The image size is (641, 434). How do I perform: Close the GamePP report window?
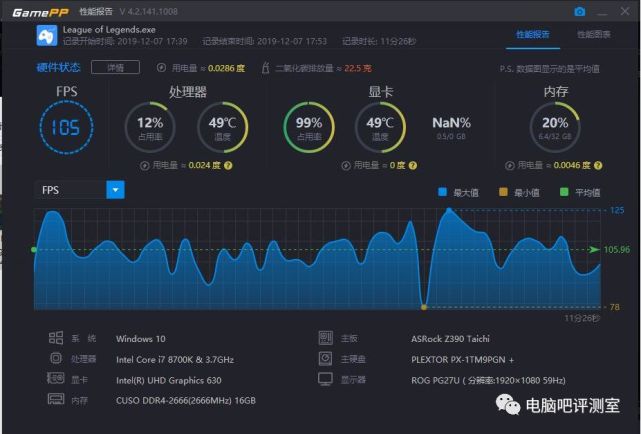point(625,11)
